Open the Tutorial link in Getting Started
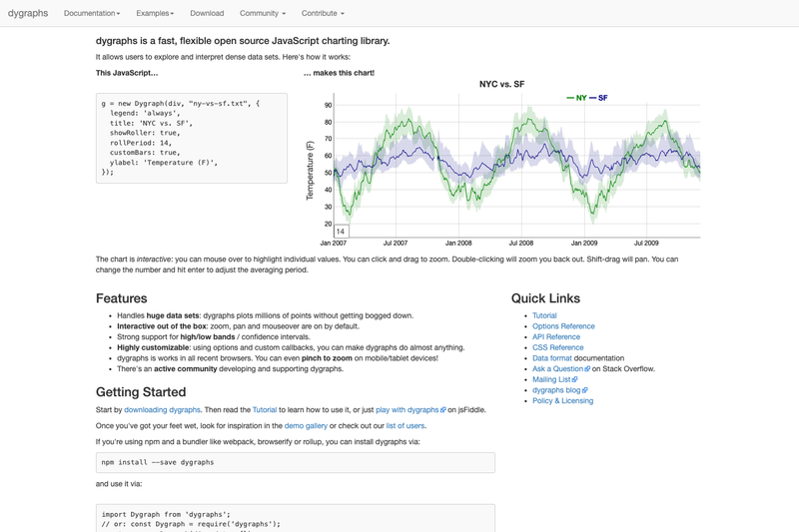 tap(265, 410)
